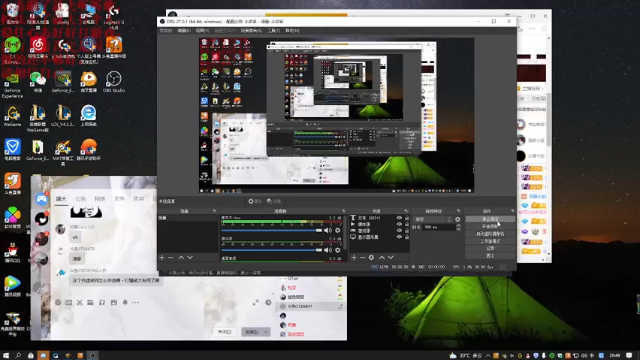Screen dimensions: 640x360
Task: Click Close button in QQ chat window
Action: (x=224, y=332)
